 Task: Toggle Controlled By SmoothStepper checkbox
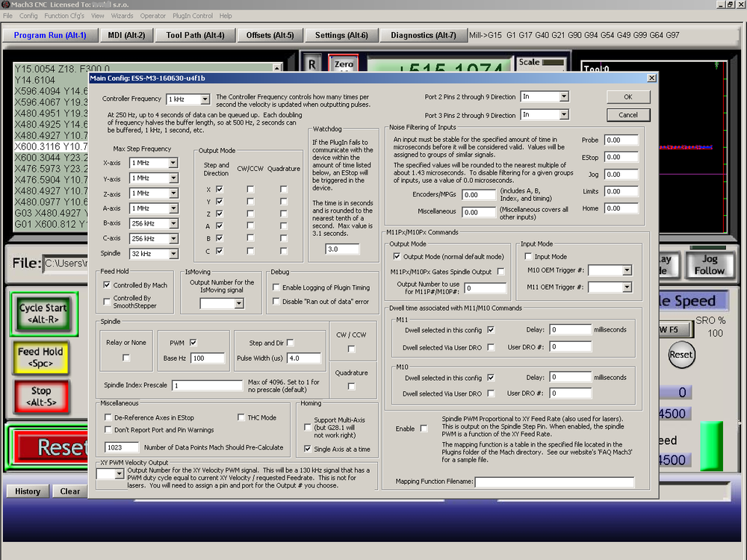point(107,300)
